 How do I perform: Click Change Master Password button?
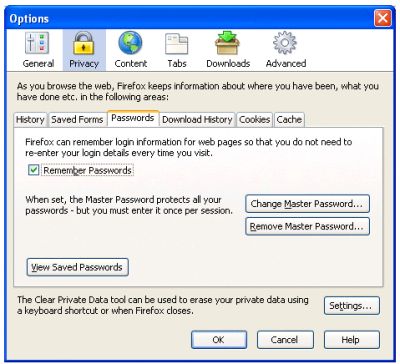(307, 204)
